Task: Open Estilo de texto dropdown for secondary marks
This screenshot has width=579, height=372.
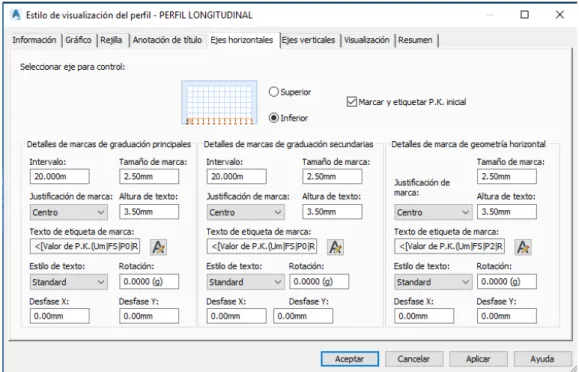Action: coord(246,282)
